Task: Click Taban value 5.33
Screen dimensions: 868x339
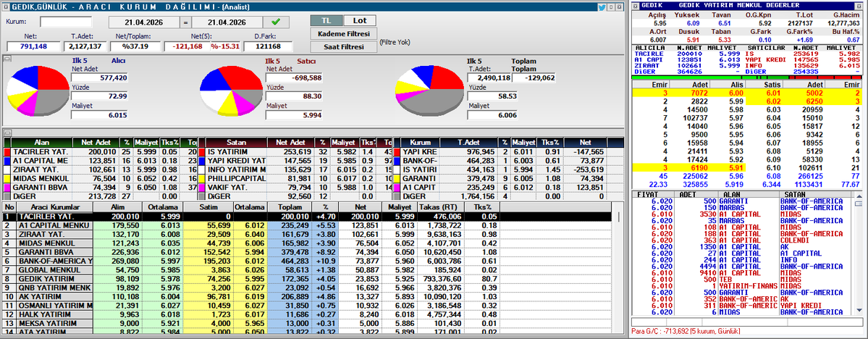Action: (x=724, y=40)
